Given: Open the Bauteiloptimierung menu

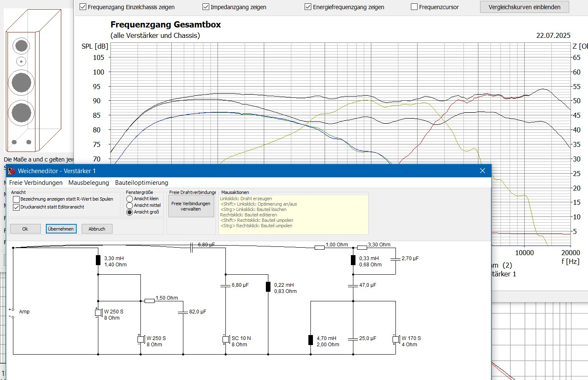Looking at the screenshot, I should click(142, 183).
